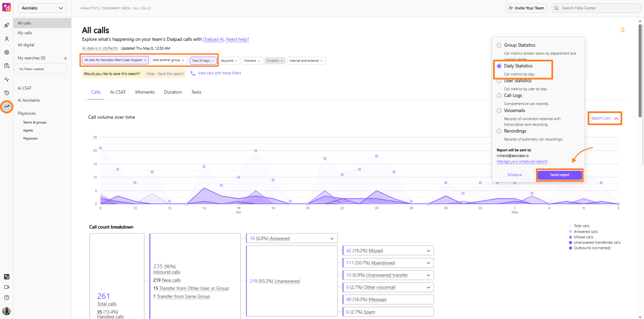Open Teams & groups under Playbooks
This screenshot has width=644, height=319.
point(35,122)
